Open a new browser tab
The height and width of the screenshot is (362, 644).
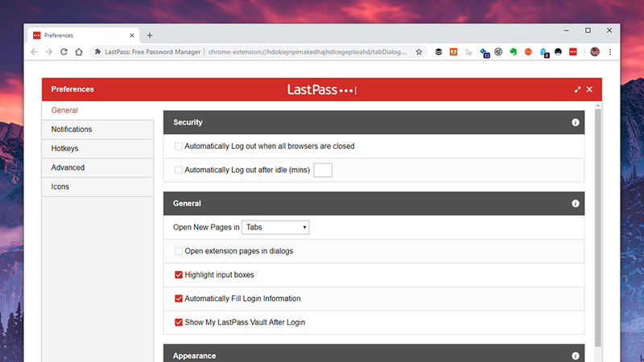tap(150, 35)
